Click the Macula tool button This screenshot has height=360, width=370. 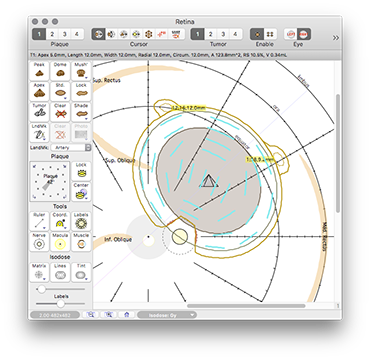[x=60, y=242]
